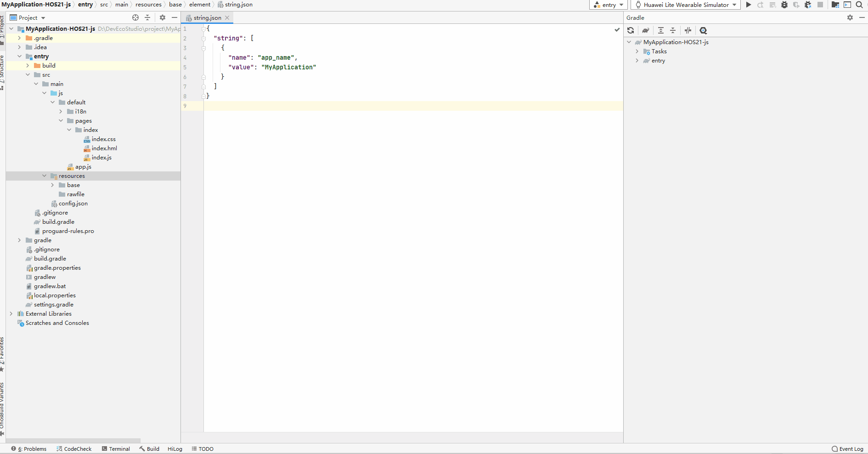
Task: Open the CodeCheck tool window tab
Action: point(74,449)
